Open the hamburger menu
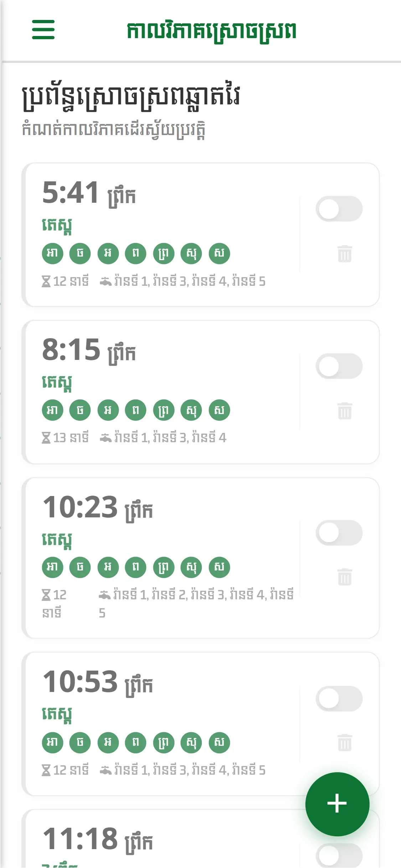This screenshot has height=868, width=401. coord(43,30)
